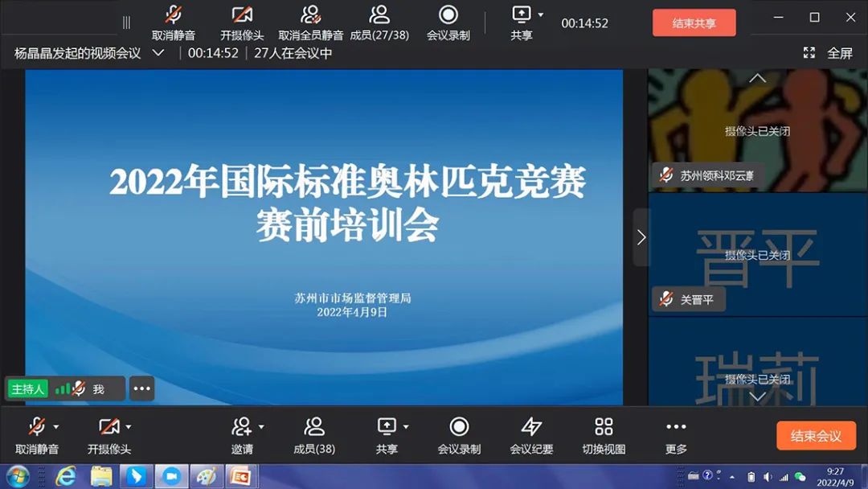Expand meeting info chevron beside meeting title
Screen dimensions: 868x489
click(x=158, y=53)
